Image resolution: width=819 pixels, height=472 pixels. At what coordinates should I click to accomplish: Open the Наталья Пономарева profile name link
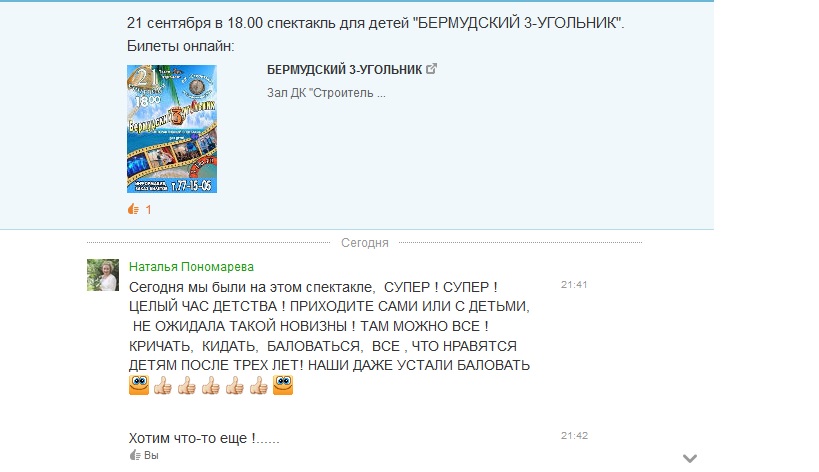[191, 267]
